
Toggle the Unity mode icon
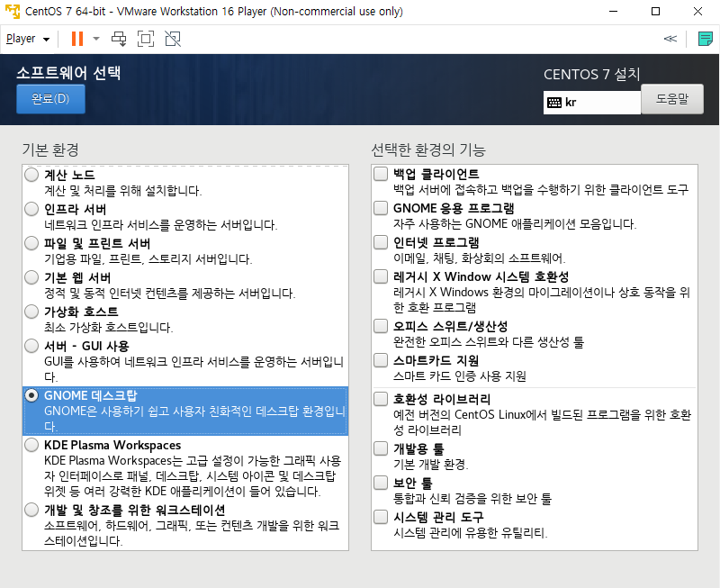[x=173, y=39]
